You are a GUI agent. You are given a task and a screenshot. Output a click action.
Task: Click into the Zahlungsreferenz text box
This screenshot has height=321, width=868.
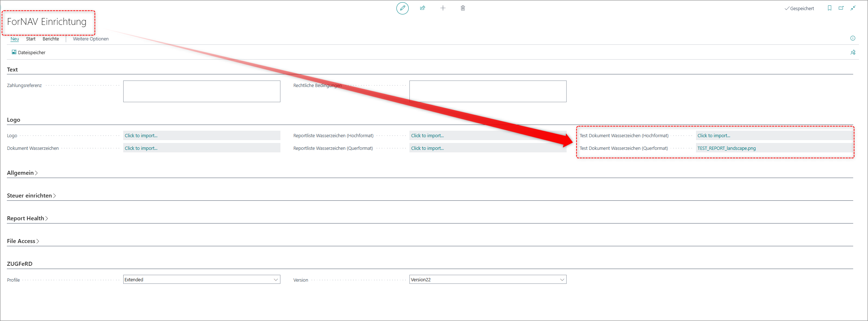pos(202,91)
